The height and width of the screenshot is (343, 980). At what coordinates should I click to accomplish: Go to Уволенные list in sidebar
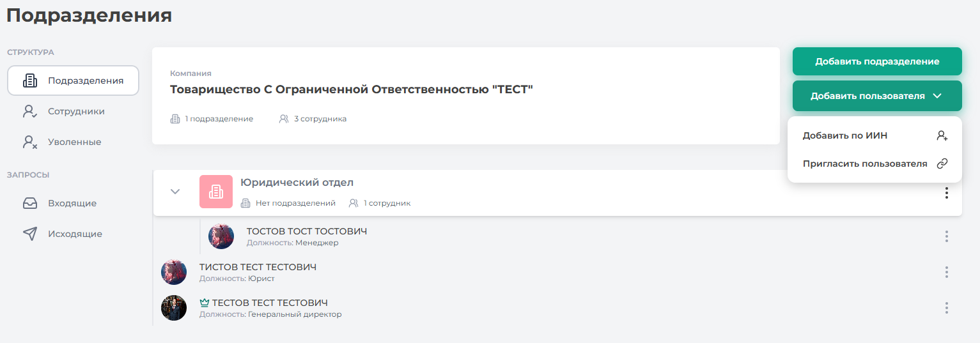[74, 142]
